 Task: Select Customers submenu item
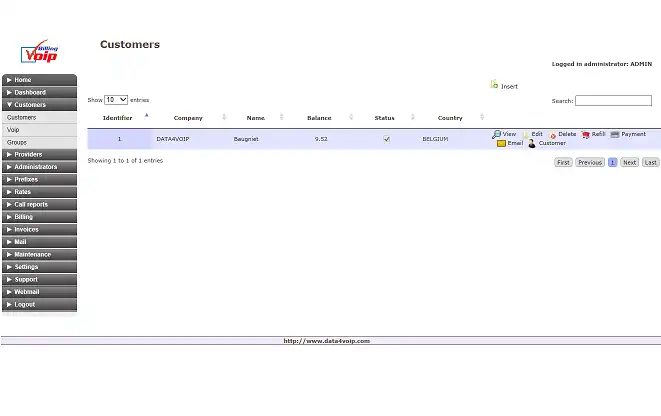(x=39, y=118)
